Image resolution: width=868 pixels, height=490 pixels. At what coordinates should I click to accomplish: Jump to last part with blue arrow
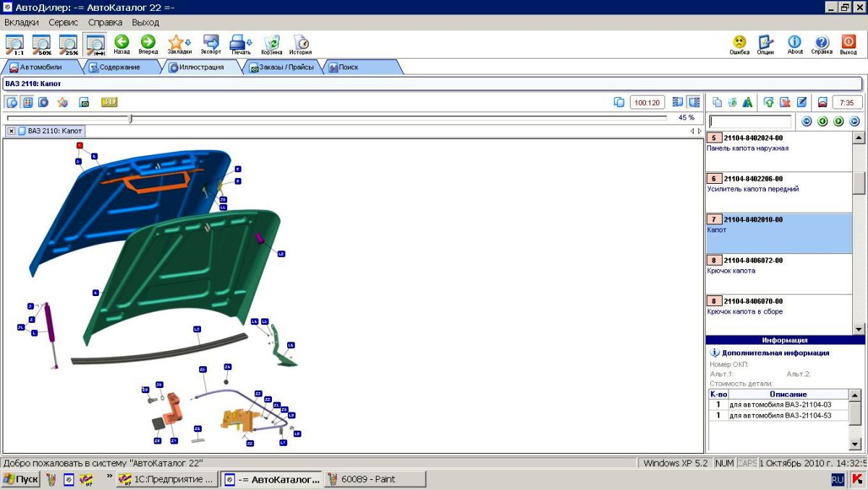(x=855, y=122)
